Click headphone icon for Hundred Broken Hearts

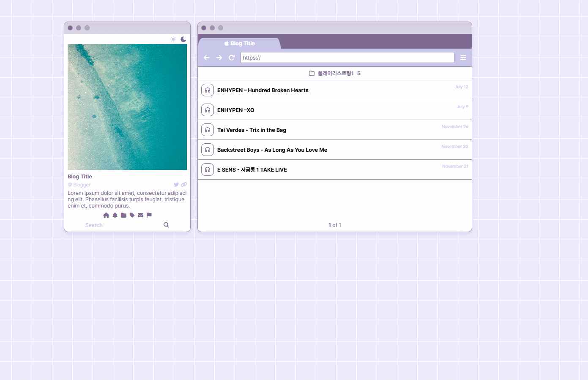[208, 90]
